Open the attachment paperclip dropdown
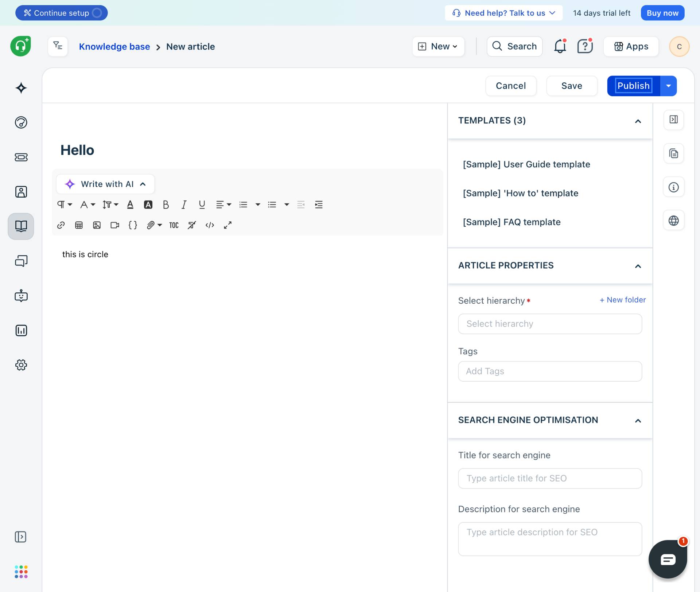The width and height of the screenshot is (700, 592). pos(154,225)
